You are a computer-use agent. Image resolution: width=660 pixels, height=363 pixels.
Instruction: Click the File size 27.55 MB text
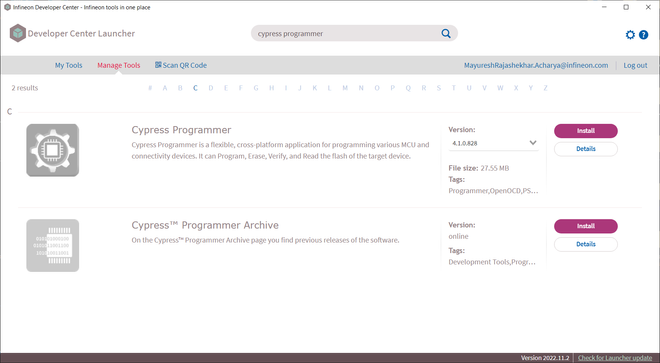tap(479, 168)
